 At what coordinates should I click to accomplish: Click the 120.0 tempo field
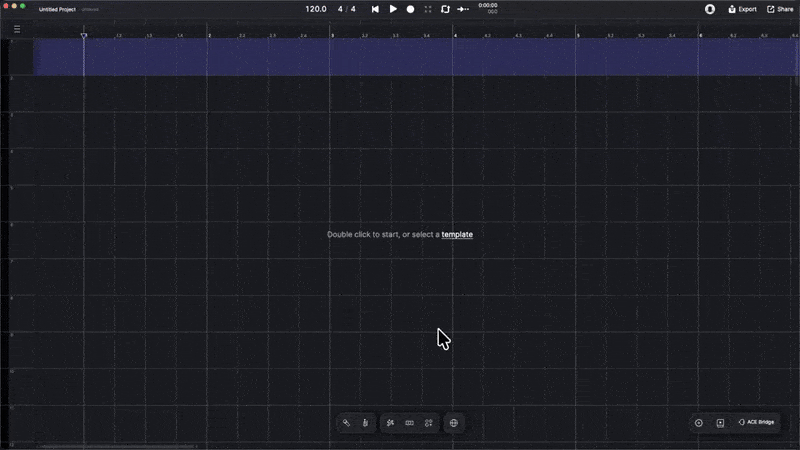316,9
